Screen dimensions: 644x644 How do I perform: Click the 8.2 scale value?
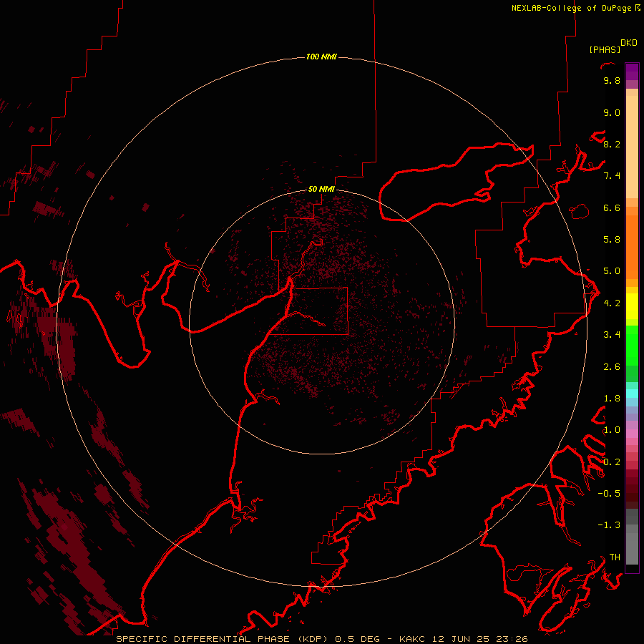(612, 144)
